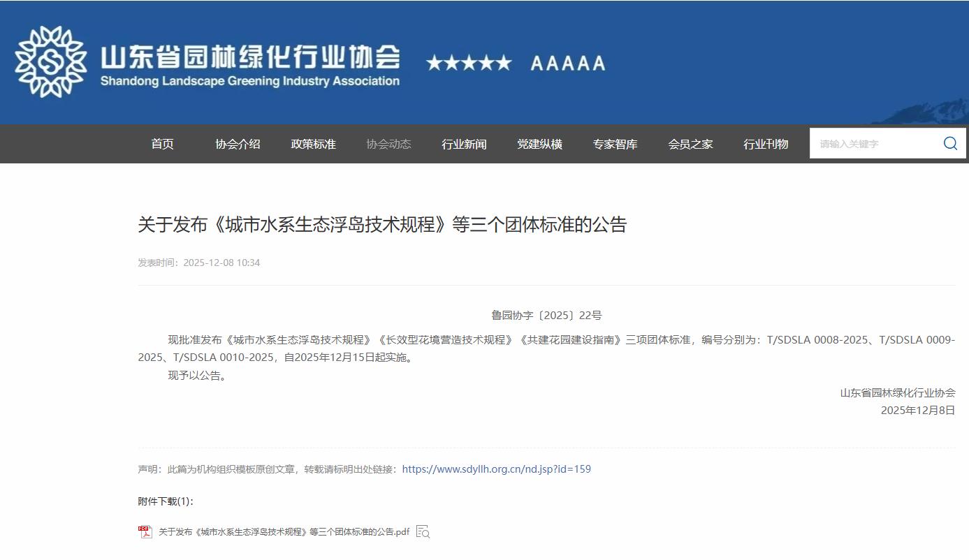Download the 城市水系生态浮岛技术规程 PDF attachment
969x560 pixels.
click(284, 532)
